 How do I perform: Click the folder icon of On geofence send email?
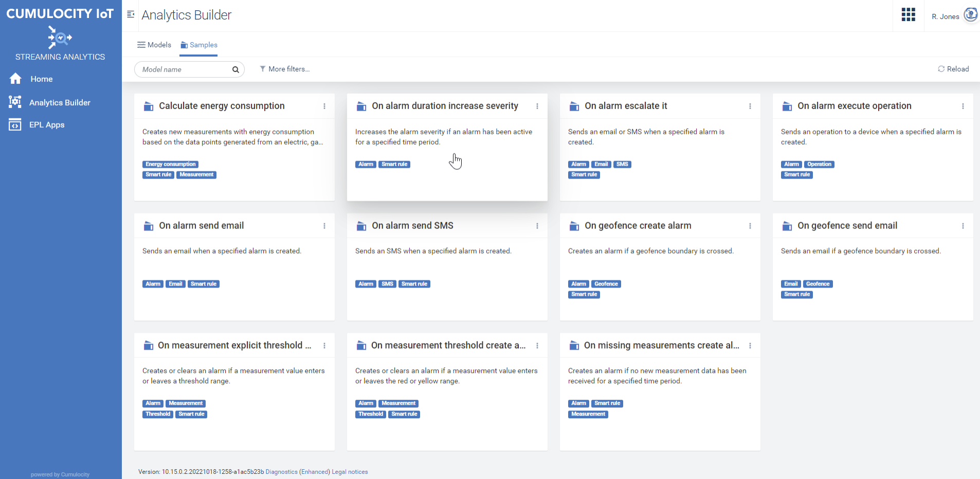787,226
